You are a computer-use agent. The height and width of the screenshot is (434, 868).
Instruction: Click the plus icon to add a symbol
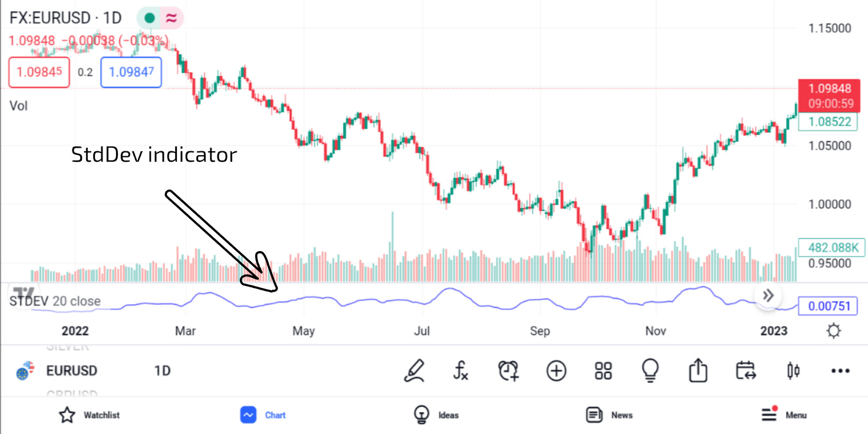point(556,371)
